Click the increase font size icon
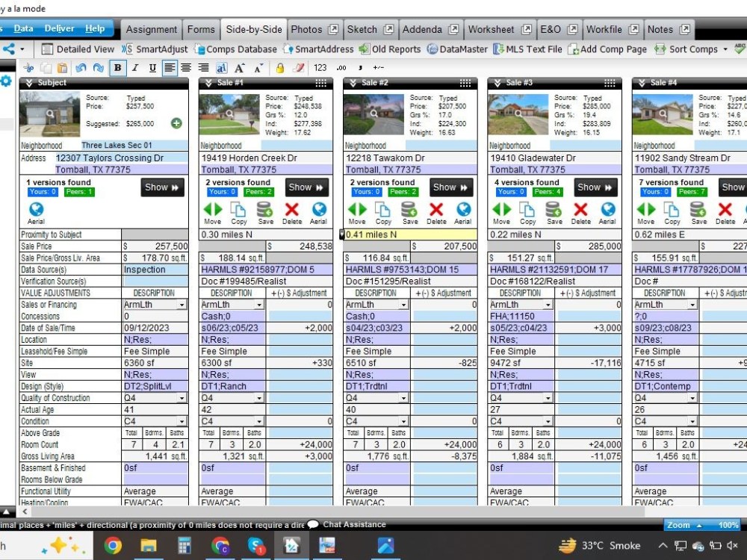747x560 pixels. (x=240, y=68)
